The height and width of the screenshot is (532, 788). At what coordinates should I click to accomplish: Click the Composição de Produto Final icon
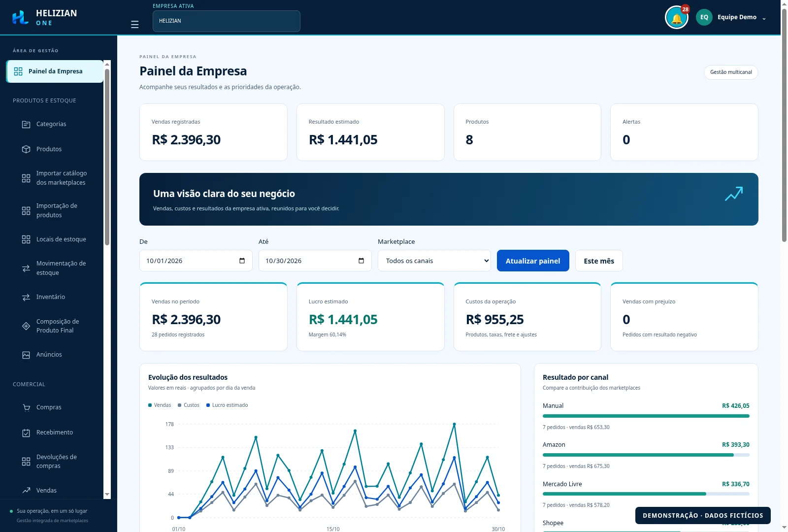(x=26, y=326)
